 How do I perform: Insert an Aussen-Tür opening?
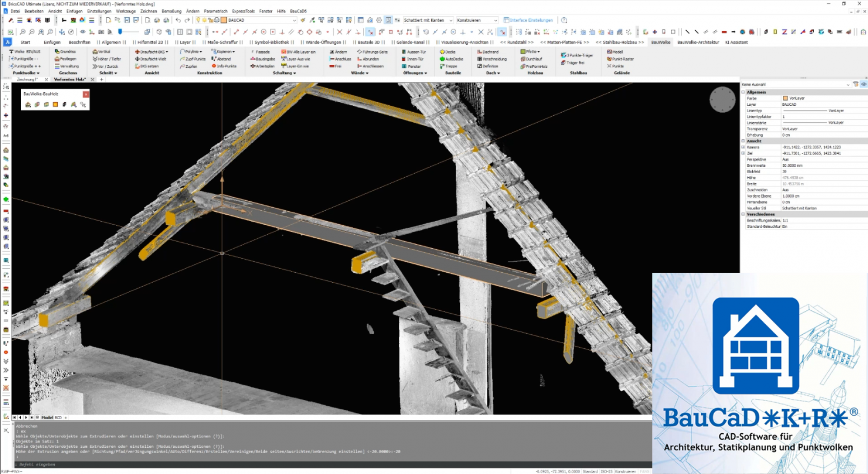click(414, 52)
